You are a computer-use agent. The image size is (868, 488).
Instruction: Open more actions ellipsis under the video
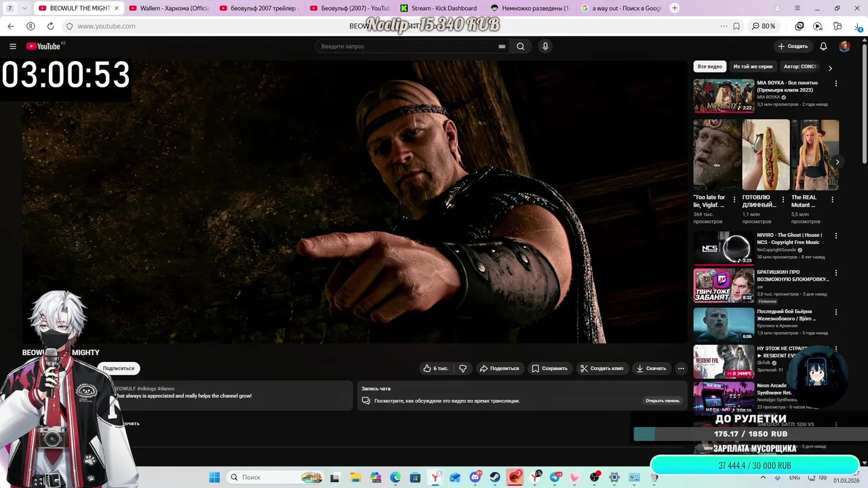(x=681, y=368)
